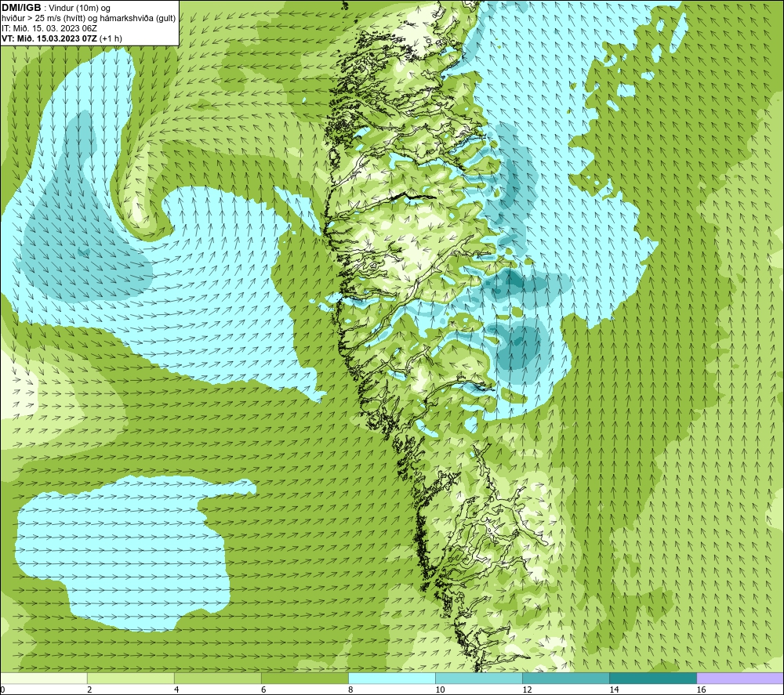Click the 6-8 m/s dark green legend swatch
Screen dimensions: 784x695
click(304, 678)
